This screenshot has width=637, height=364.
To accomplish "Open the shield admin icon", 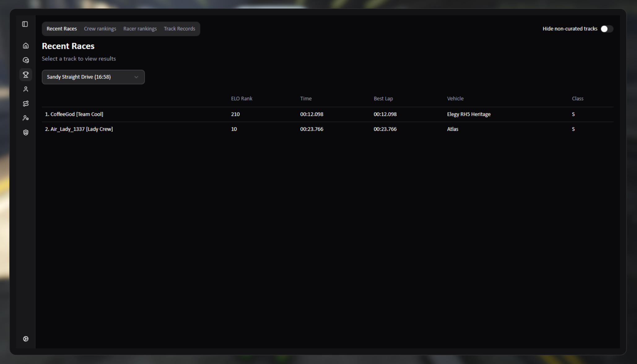I will point(26,132).
